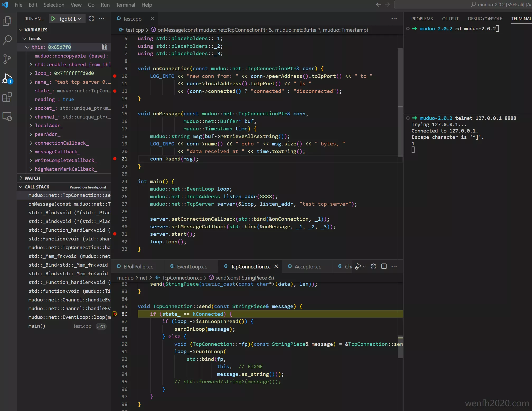Expand the WATCH section
Image resolution: width=532 pixels, height=411 pixels.
point(32,178)
